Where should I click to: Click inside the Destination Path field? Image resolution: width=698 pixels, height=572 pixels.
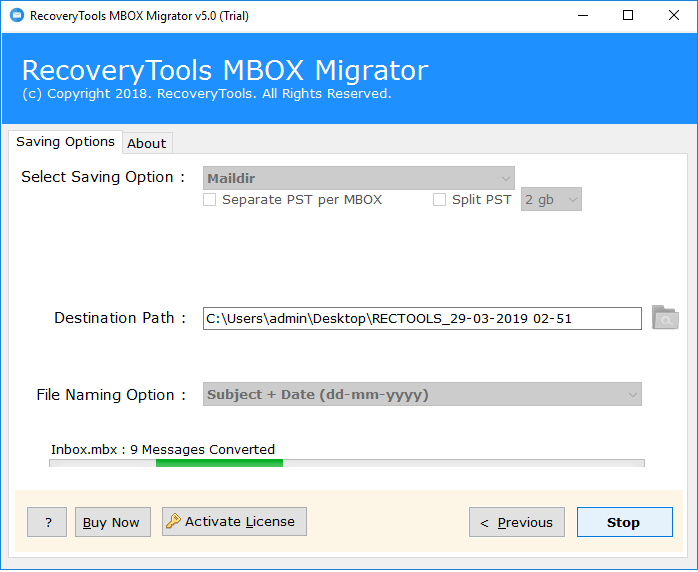point(422,319)
